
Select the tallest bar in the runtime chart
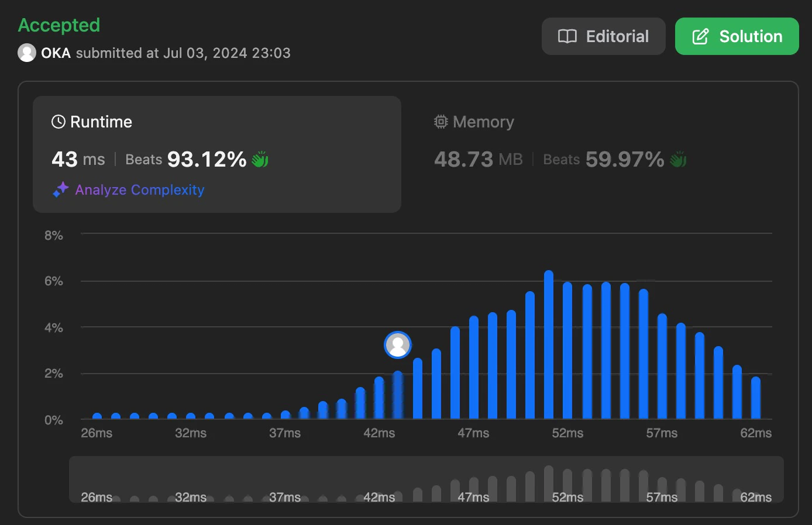(549, 345)
